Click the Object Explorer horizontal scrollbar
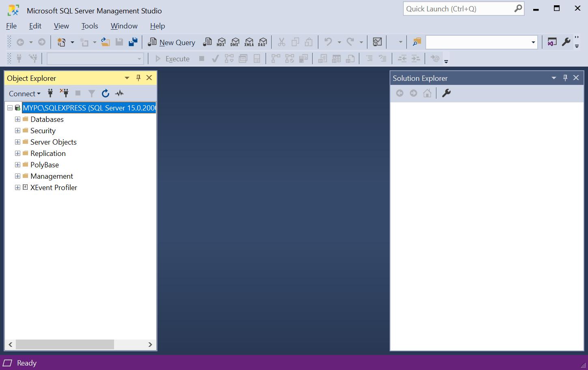The image size is (588, 370). tap(65, 344)
